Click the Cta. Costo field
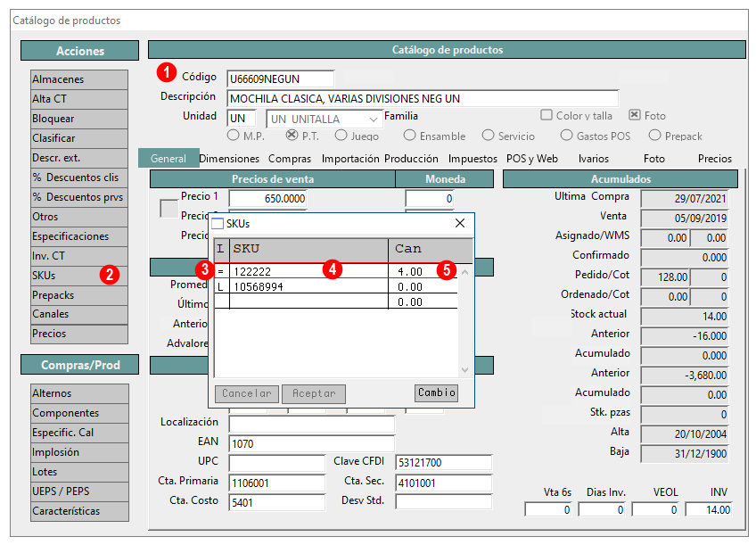This screenshot has width=756, height=545. click(276, 502)
